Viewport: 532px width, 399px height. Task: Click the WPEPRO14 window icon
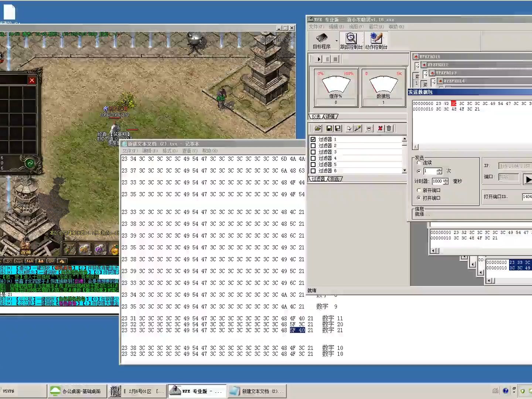440,81
